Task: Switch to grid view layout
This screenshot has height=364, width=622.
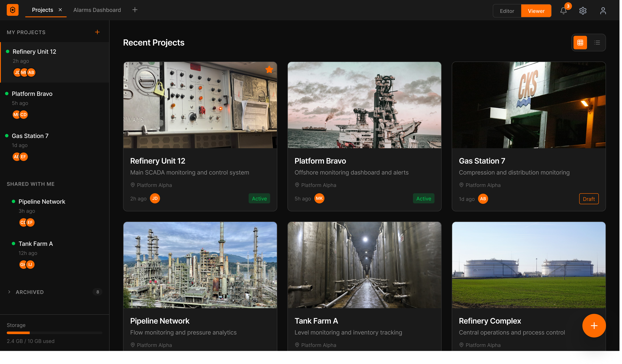Action: coord(580,43)
